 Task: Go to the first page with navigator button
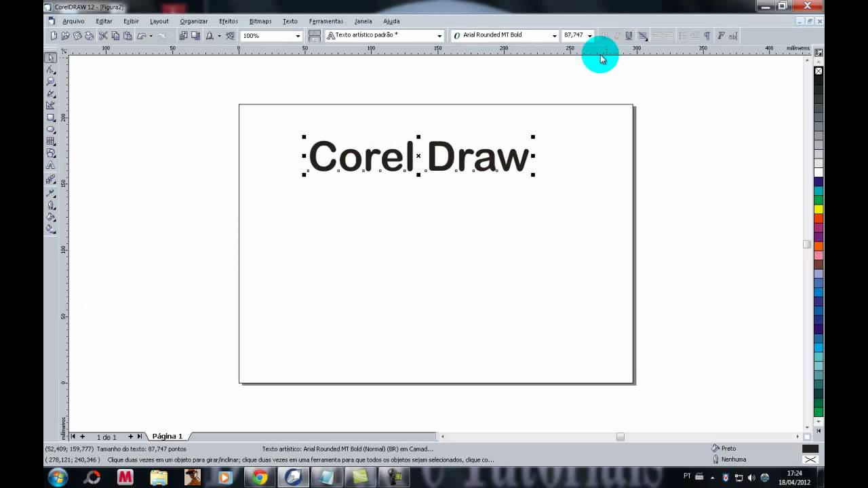[x=74, y=436]
